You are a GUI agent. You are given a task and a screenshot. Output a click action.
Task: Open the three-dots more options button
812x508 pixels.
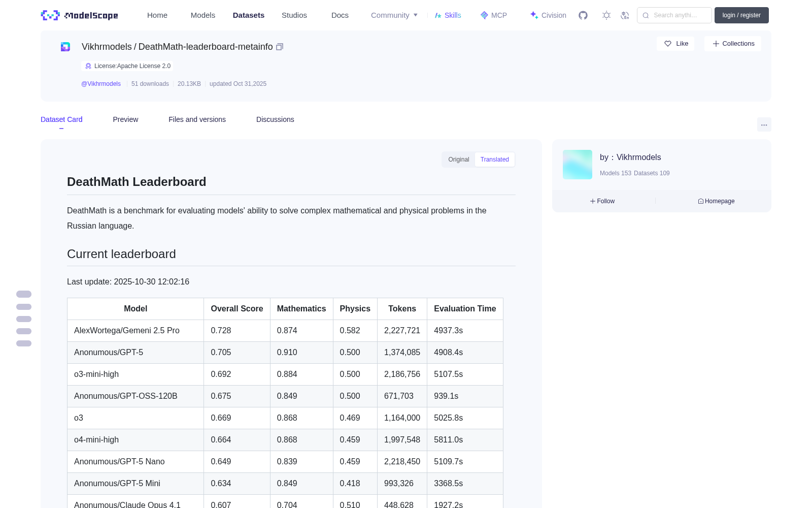pos(764,124)
